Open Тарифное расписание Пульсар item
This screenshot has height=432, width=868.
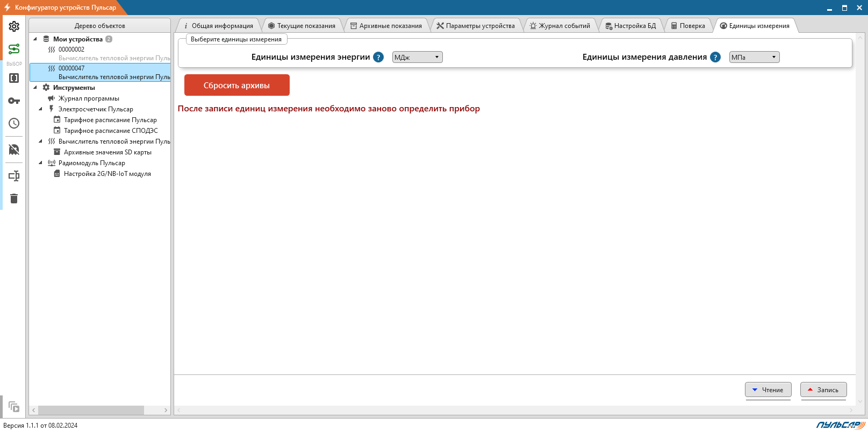pos(110,120)
